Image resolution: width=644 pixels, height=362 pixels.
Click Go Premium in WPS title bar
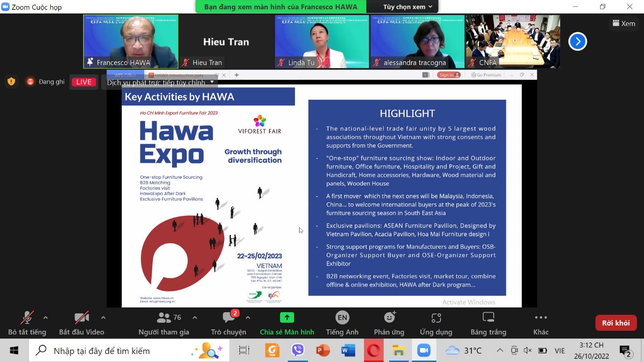(x=486, y=75)
